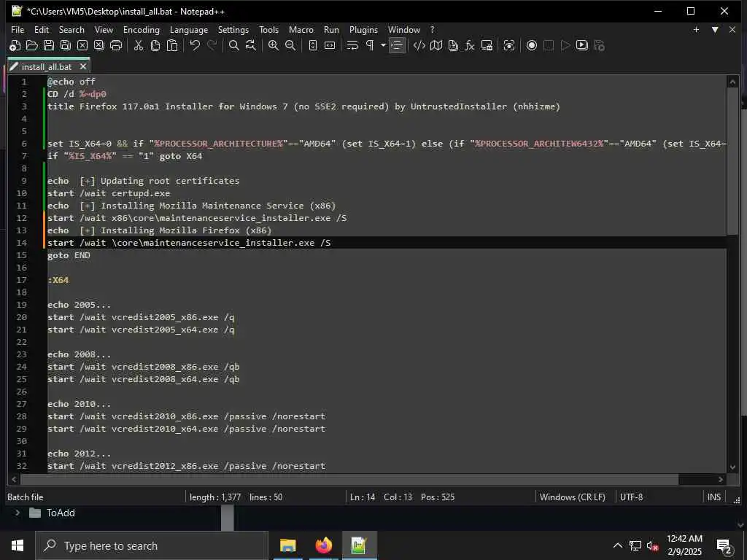Toggle INS insert mode in status bar
The height and width of the screenshot is (560, 747).
tap(713, 497)
